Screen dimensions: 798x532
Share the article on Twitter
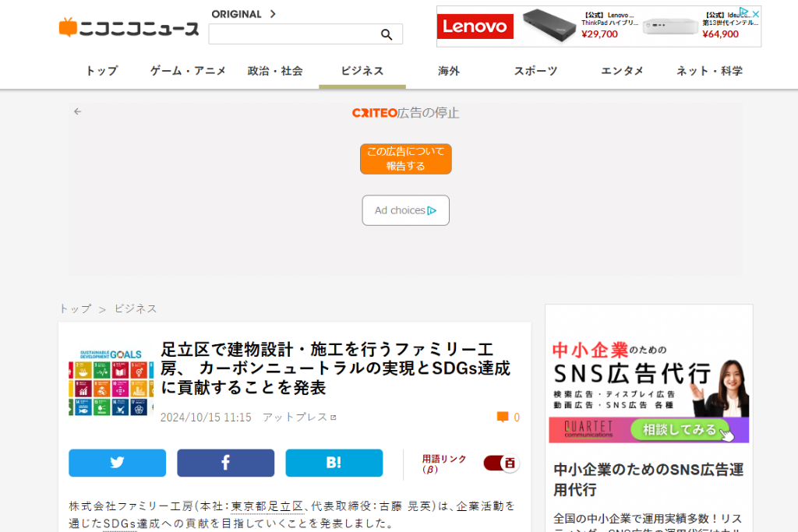click(x=117, y=463)
